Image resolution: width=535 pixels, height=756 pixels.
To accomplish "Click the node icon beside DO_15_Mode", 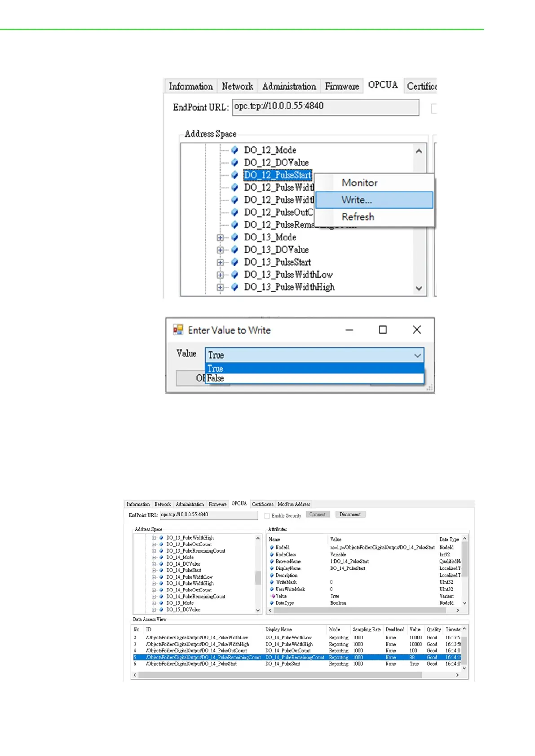I will pyautogui.click(x=161, y=603).
